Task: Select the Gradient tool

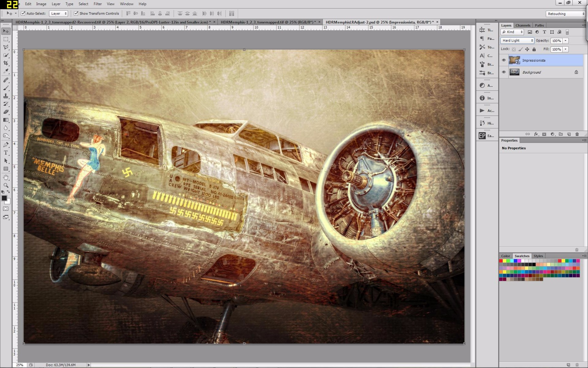Action: point(6,120)
